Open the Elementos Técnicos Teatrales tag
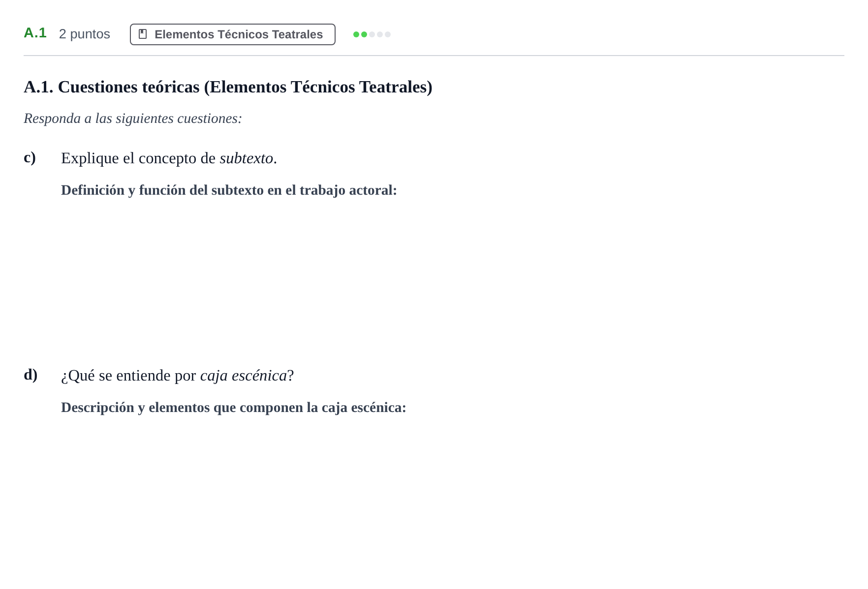 coord(233,34)
